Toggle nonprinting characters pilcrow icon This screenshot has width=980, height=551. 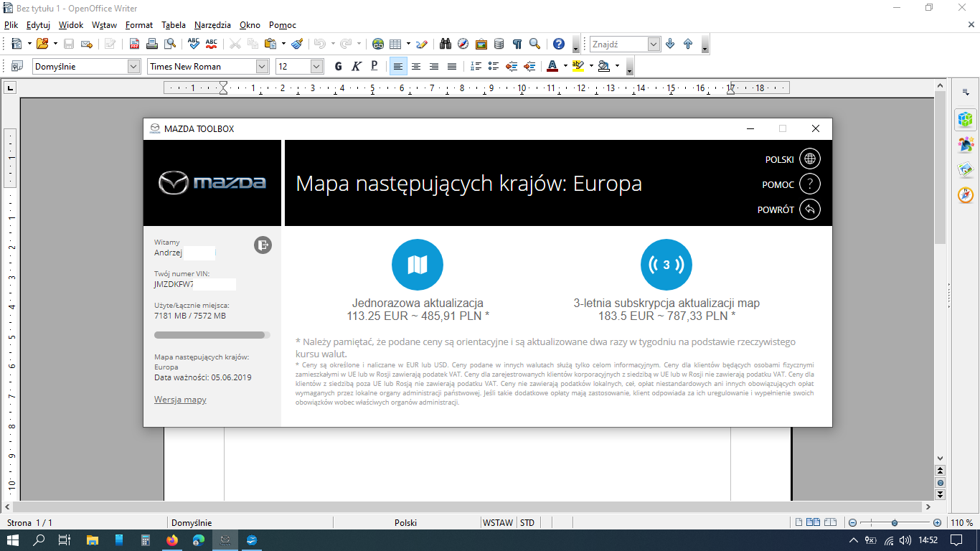pos(517,44)
